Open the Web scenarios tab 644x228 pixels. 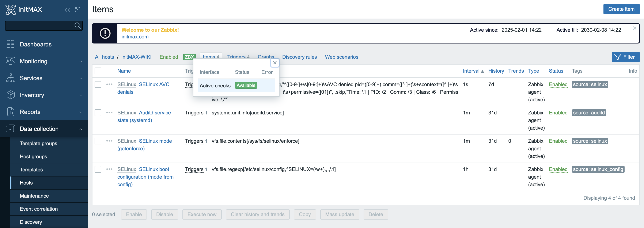coord(341,57)
